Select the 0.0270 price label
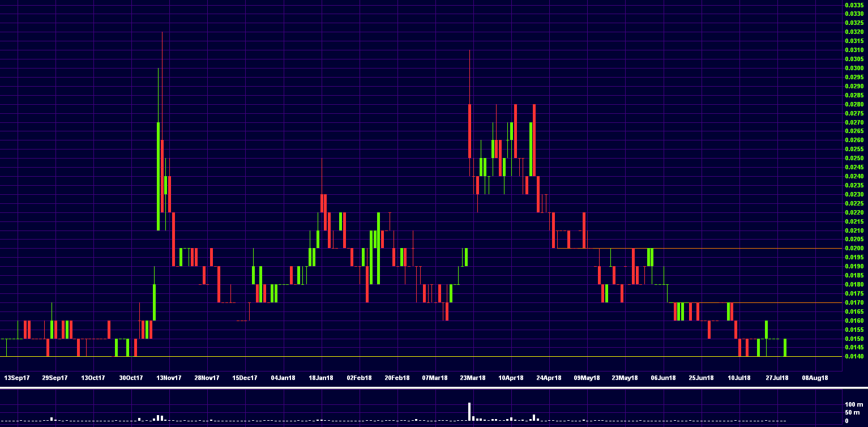The image size is (868, 427). coord(854,122)
